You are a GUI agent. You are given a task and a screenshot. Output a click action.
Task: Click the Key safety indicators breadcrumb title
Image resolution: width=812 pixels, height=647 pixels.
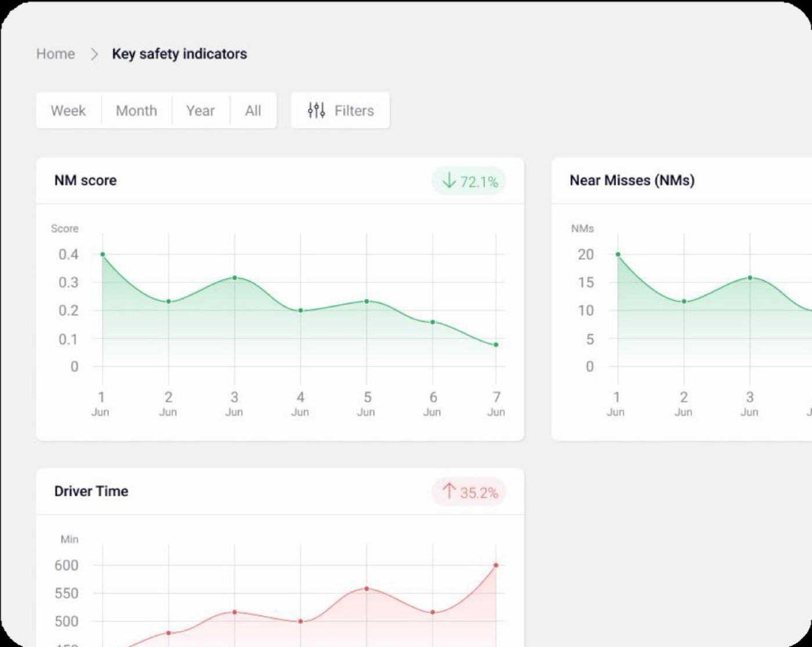click(x=180, y=54)
